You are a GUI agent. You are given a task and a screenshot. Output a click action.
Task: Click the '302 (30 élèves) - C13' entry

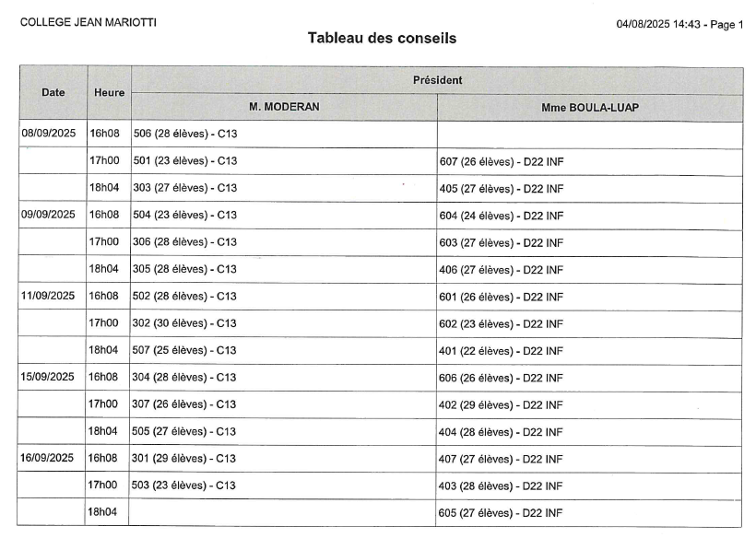pyautogui.click(x=185, y=323)
